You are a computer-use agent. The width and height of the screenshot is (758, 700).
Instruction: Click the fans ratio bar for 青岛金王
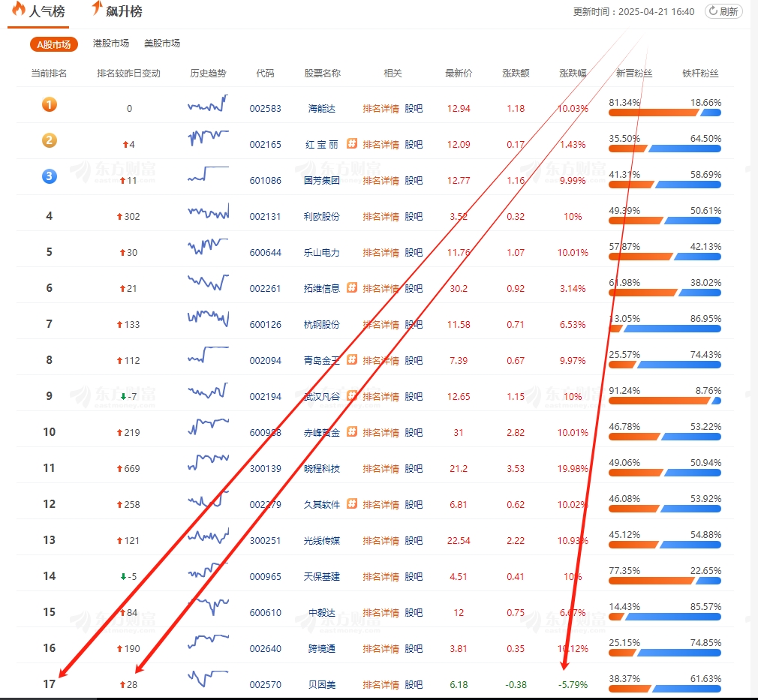coord(665,365)
